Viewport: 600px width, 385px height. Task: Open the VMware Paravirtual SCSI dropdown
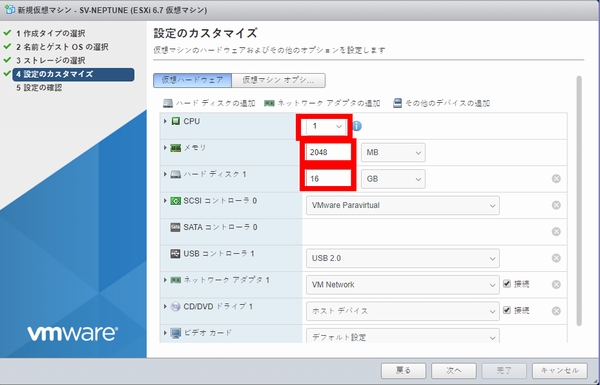(403, 206)
